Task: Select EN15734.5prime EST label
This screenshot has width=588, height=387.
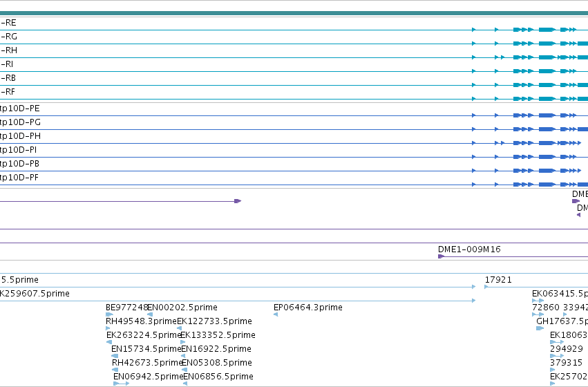Action: (146, 349)
